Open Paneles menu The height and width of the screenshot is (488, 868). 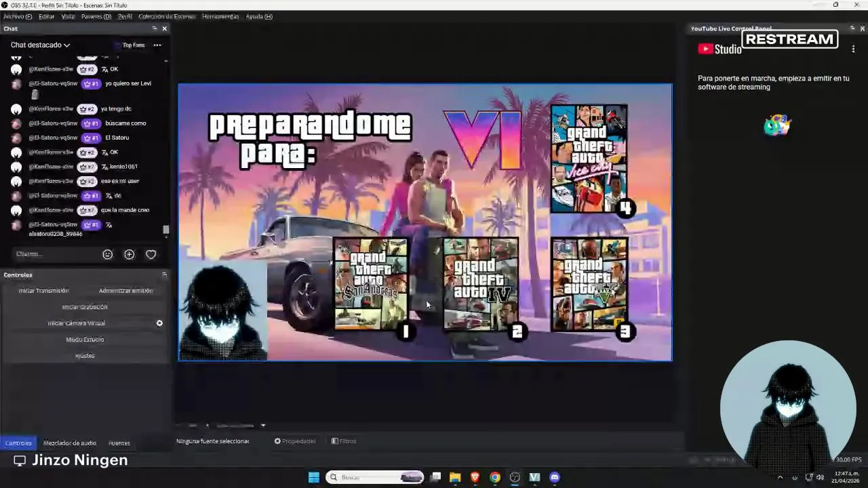click(x=96, y=16)
